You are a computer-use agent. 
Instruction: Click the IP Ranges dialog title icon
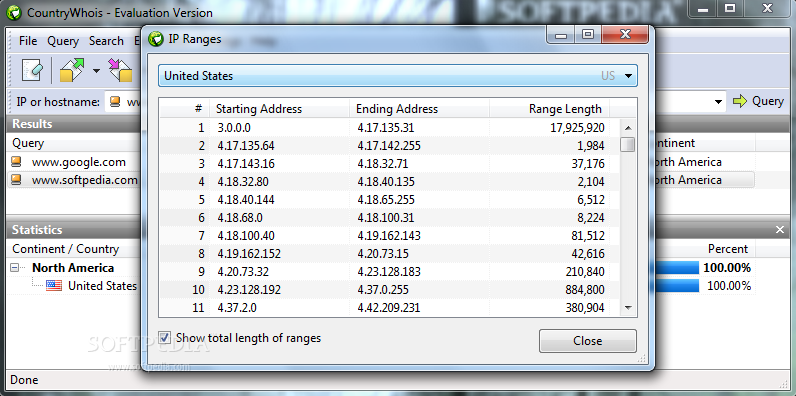point(155,39)
